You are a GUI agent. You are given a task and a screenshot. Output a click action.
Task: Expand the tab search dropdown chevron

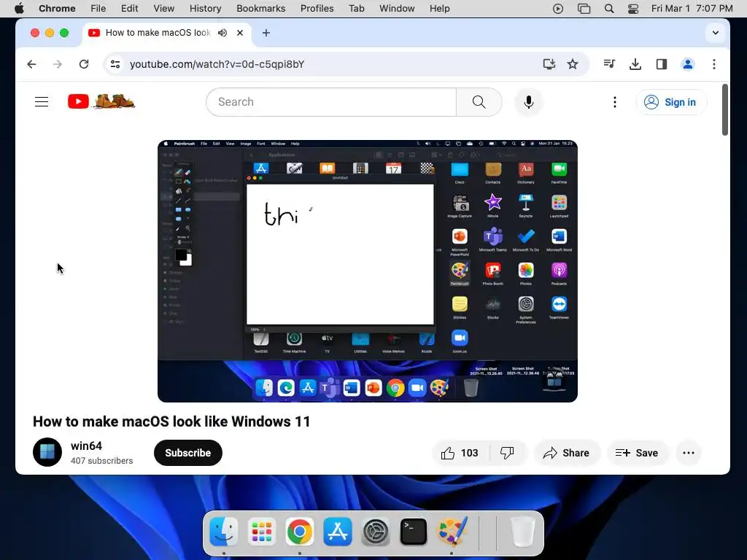tap(715, 33)
